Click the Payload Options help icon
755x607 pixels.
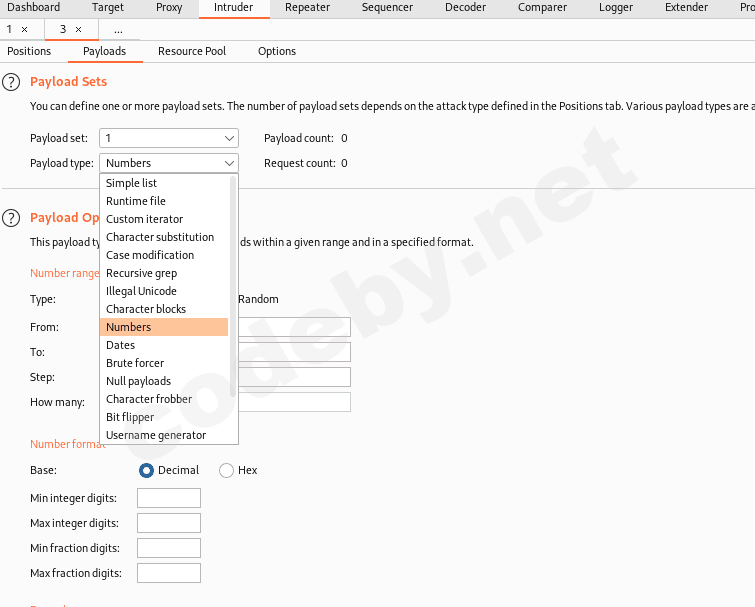(12, 218)
